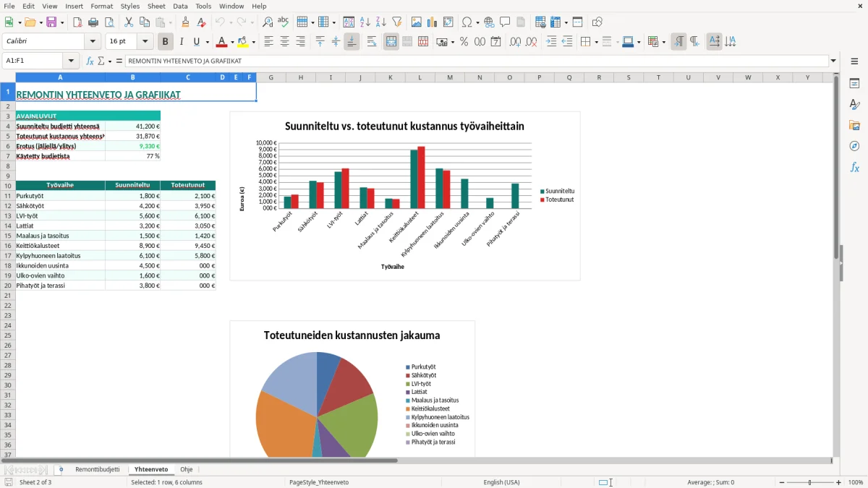Adjust the zoom slider handle

point(810,482)
